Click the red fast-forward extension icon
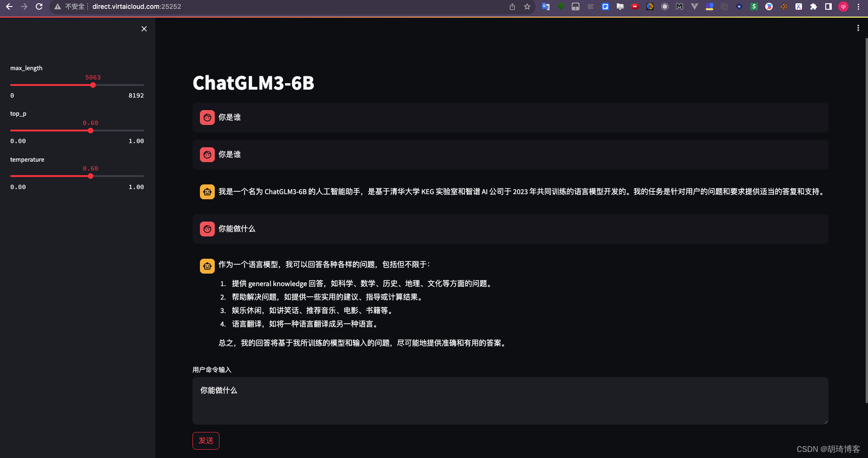The height and width of the screenshot is (458, 868). click(x=635, y=7)
